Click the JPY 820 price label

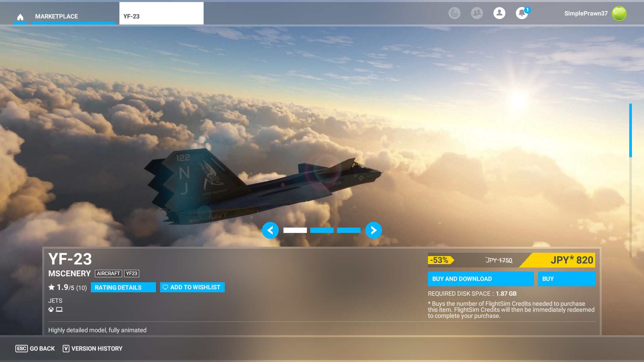(572, 260)
